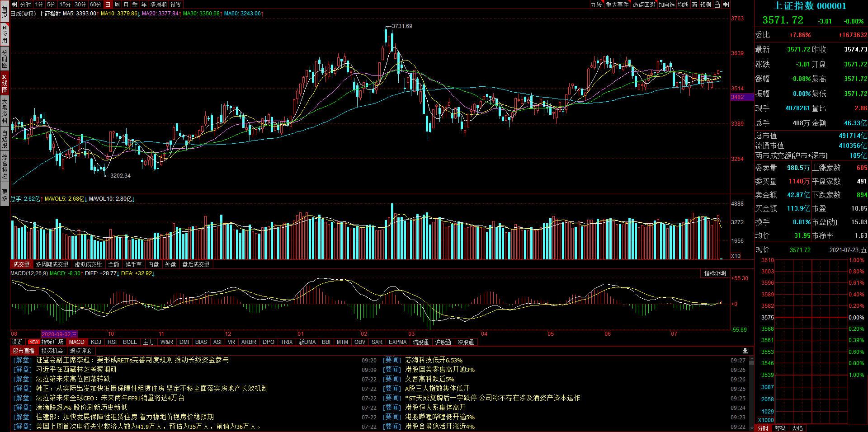Open 综合排名 in left sidebar
868x432 pixels.
[5, 167]
